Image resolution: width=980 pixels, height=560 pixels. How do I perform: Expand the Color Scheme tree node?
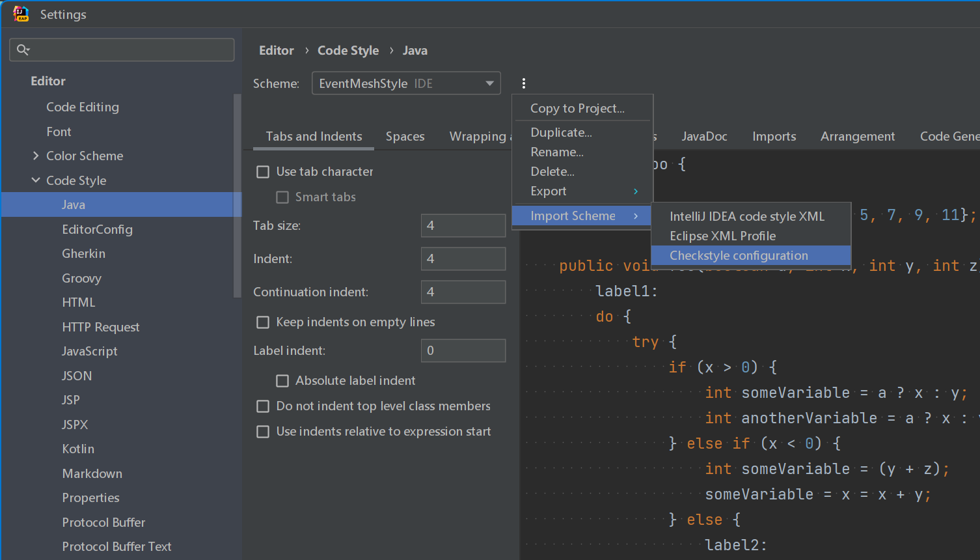[x=36, y=156]
